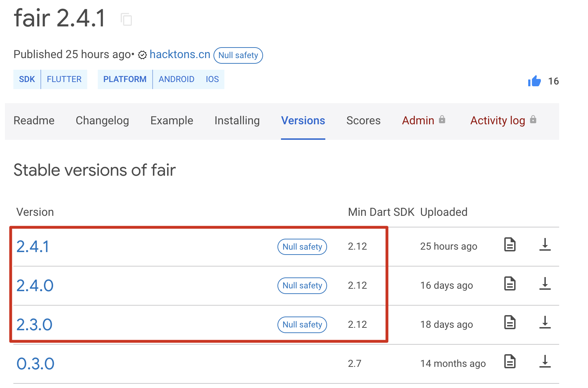588x388 pixels.
Task: Open version 2.3.0 details
Action: 34,324
